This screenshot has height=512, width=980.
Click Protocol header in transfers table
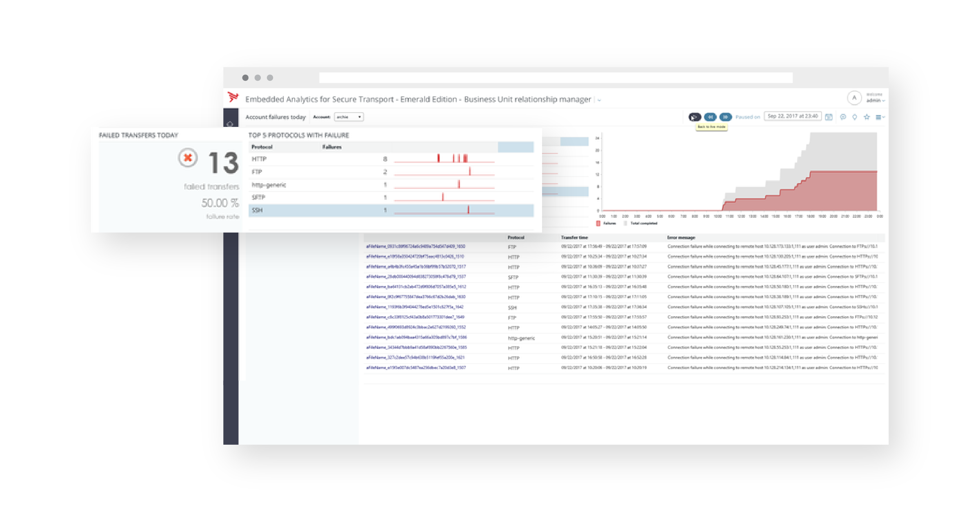pyautogui.click(x=516, y=237)
